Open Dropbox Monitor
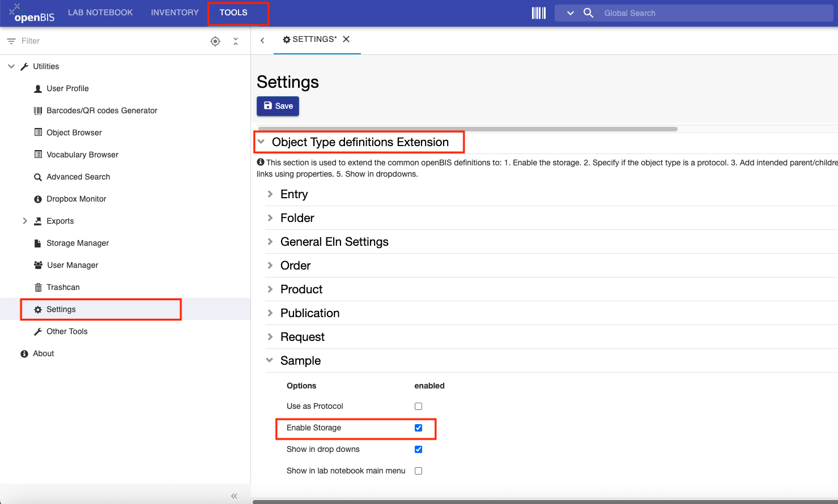 (76, 199)
